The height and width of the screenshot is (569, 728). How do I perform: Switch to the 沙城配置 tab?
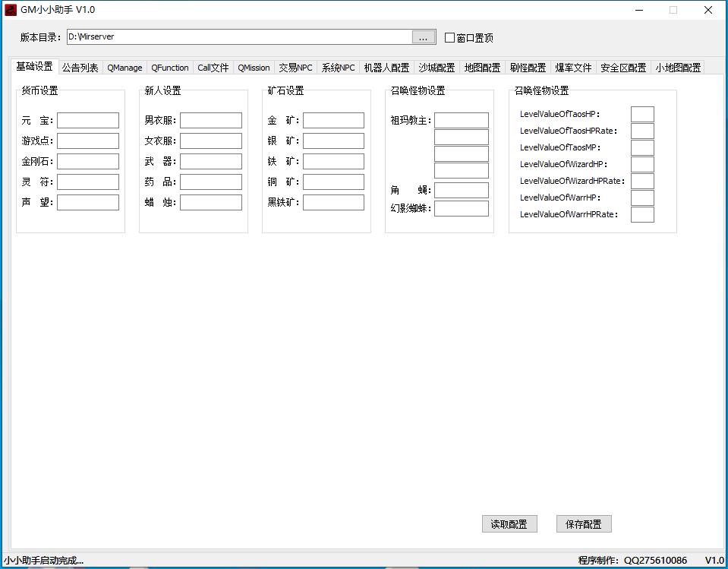[x=386, y=67]
